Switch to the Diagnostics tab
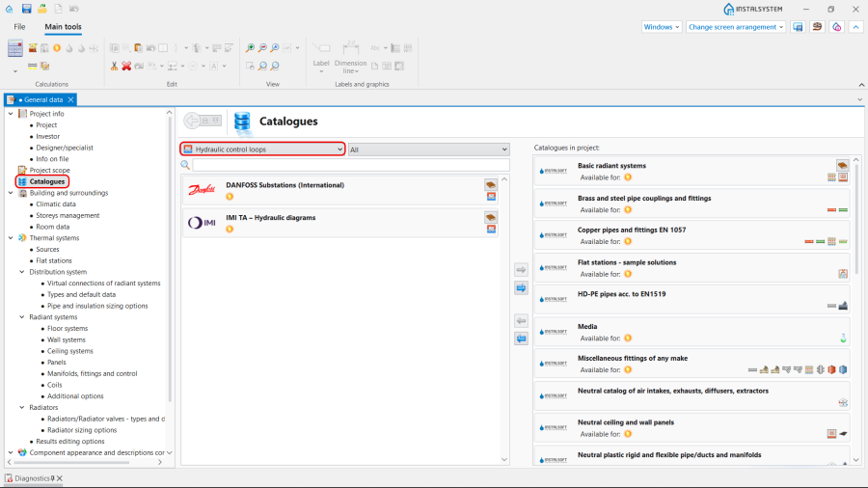The height and width of the screenshot is (488, 868). tap(29, 478)
